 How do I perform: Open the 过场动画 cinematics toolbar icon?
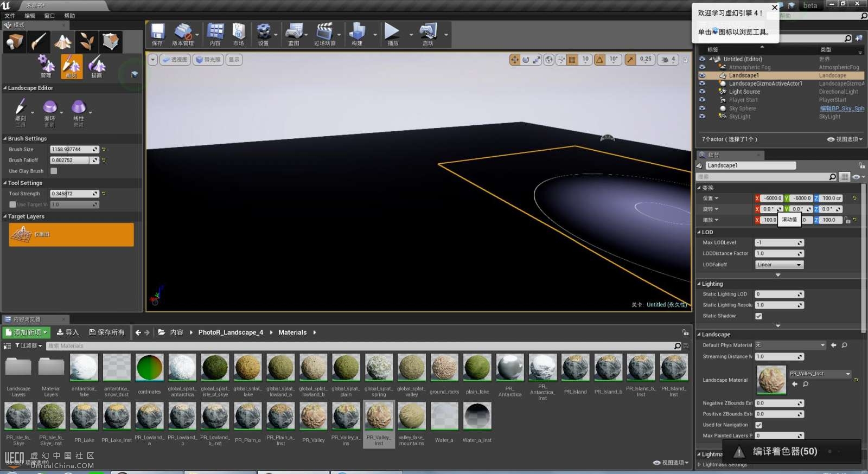324,35
